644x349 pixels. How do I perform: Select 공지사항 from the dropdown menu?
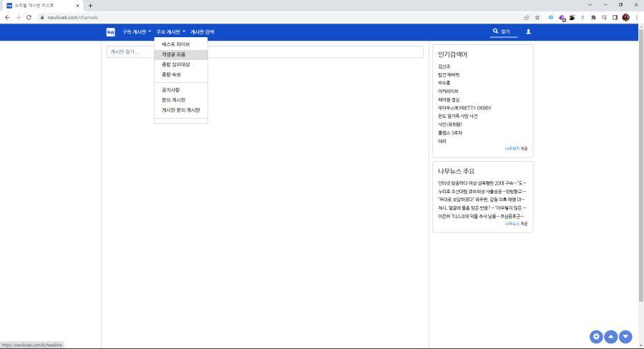pos(181,90)
